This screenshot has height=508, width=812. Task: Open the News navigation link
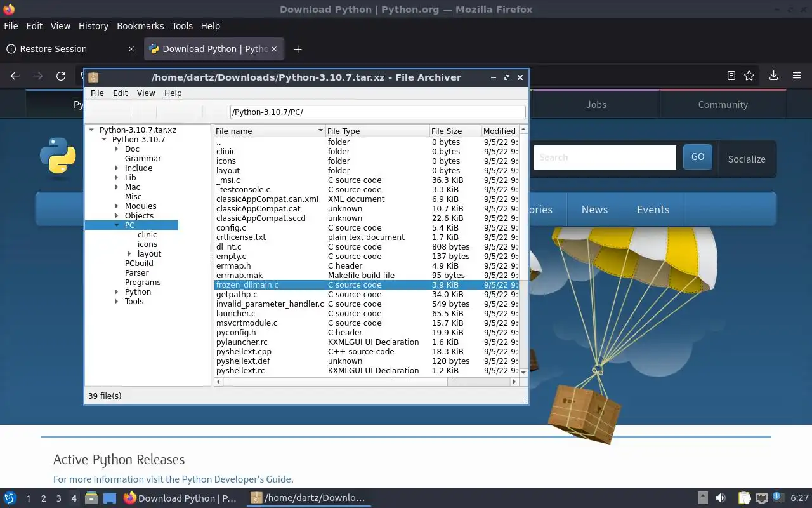(x=594, y=210)
